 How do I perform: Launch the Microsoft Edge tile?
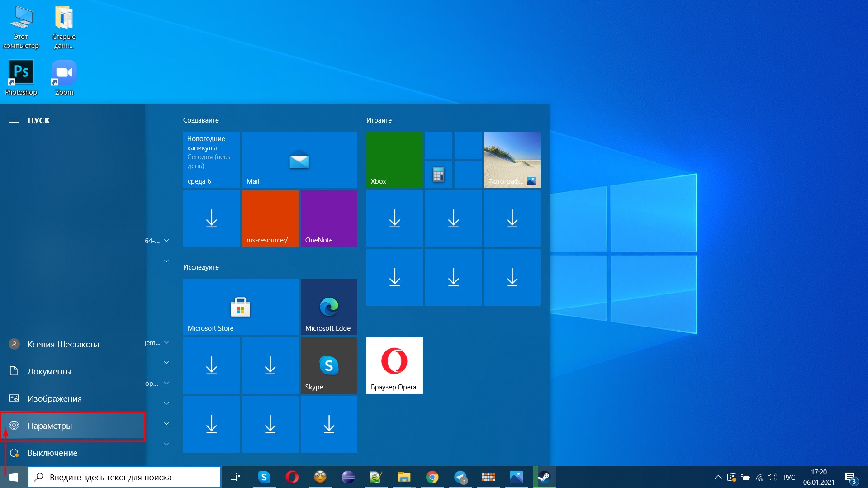tap(328, 307)
